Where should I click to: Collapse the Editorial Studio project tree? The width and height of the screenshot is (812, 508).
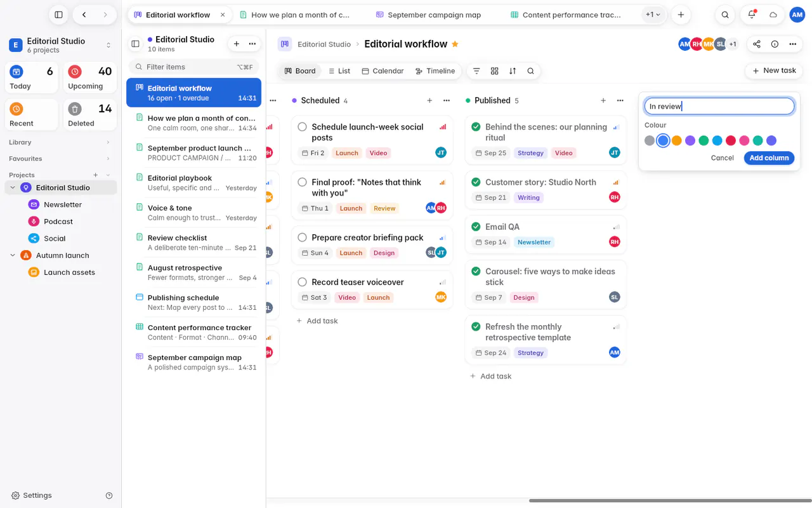(x=13, y=188)
